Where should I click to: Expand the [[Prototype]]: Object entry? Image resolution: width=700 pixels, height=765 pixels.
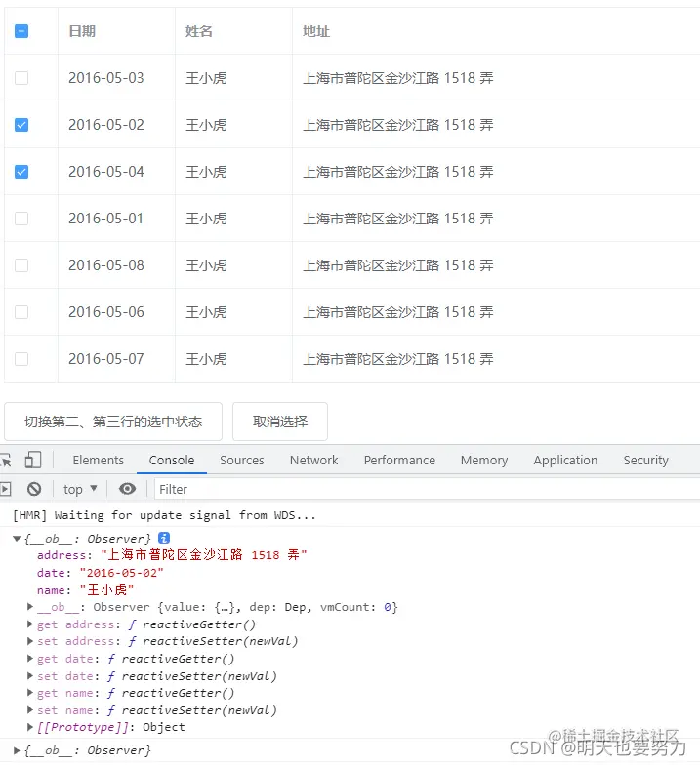(x=30, y=727)
